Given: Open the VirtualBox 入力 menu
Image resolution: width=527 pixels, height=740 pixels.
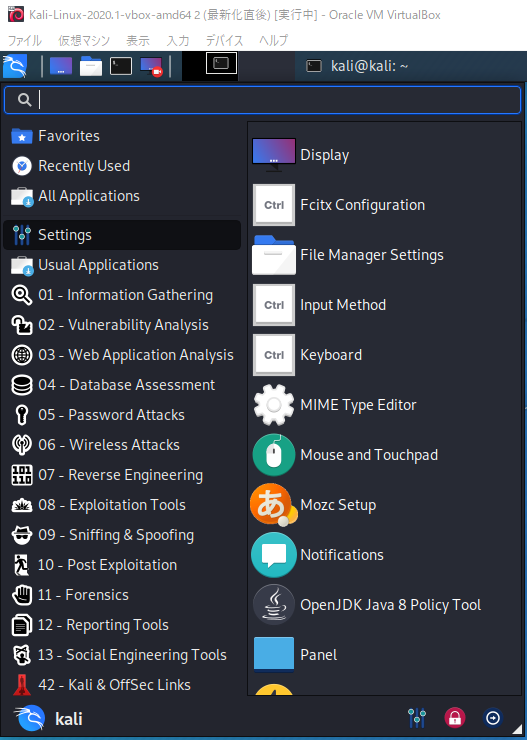Looking at the screenshot, I should coord(178,41).
